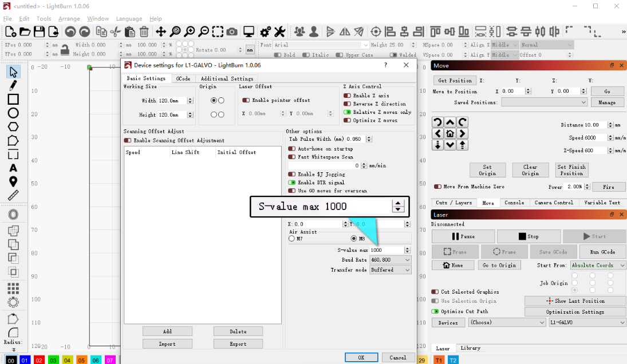The width and height of the screenshot is (627, 364).
Task: Toggle Enable Scanning Offset Adjustment
Action: (x=128, y=141)
